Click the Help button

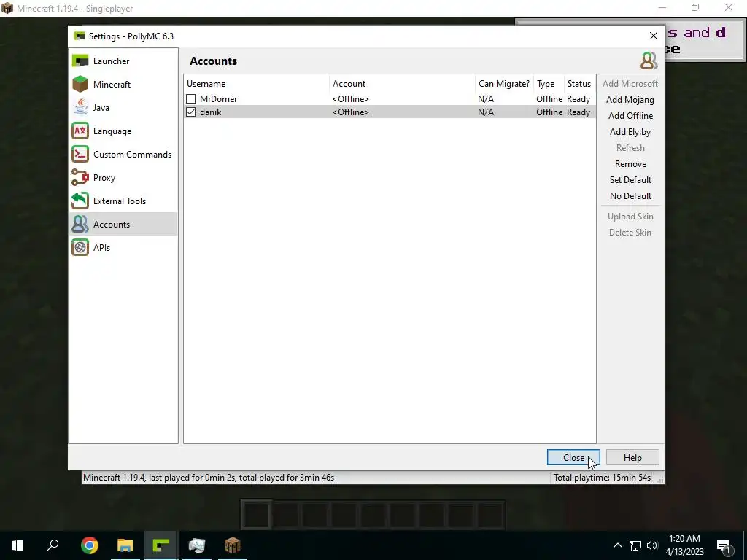coord(632,458)
